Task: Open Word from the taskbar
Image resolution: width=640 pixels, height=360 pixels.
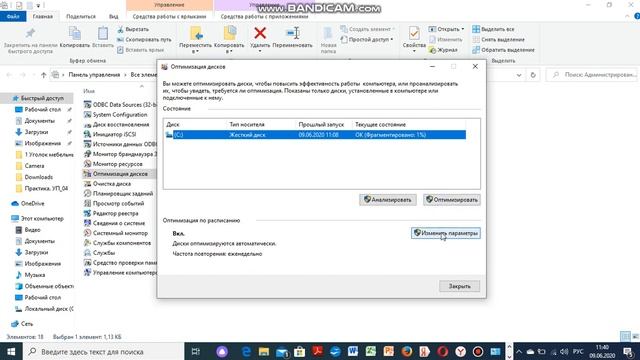Action: coord(353,351)
